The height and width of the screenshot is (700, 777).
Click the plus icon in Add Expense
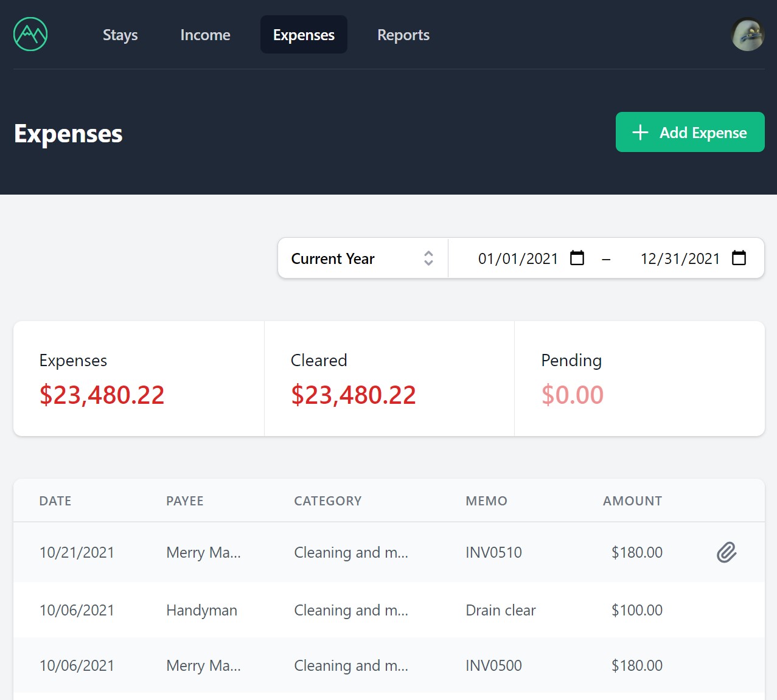(640, 133)
